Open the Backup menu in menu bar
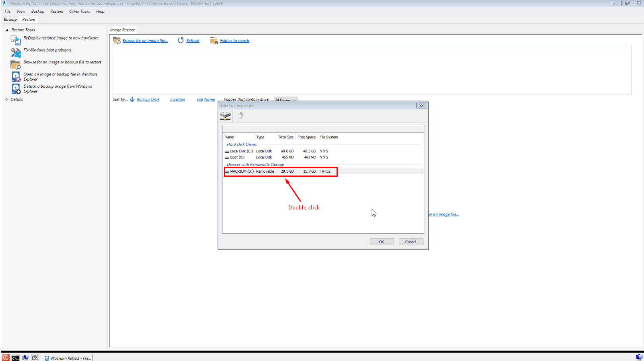Screen dimensions: 644x361 pyautogui.click(x=38, y=11)
